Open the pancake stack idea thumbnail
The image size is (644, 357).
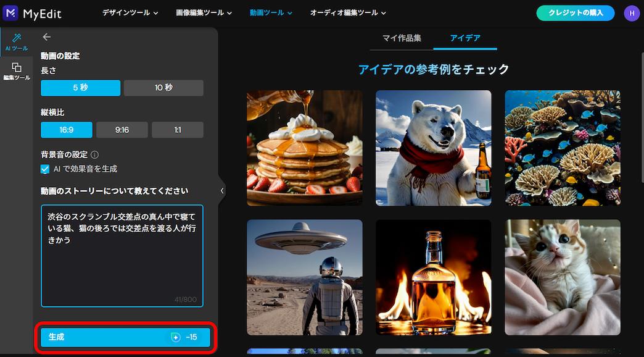[x=304, y=148]
